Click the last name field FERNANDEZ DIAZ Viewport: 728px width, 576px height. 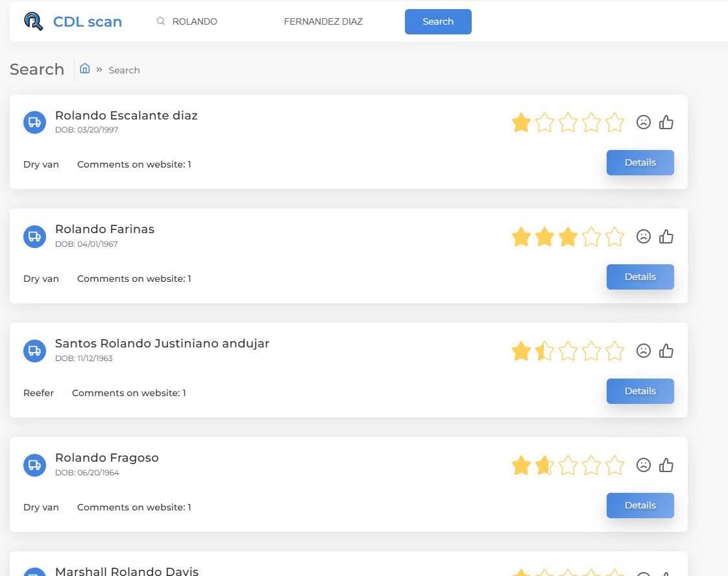pyautogui.click(x=323, y=21)
